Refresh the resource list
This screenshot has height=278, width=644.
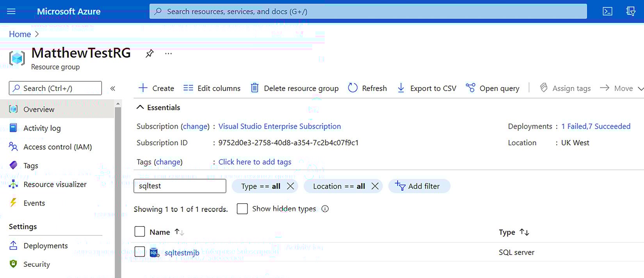367,88
